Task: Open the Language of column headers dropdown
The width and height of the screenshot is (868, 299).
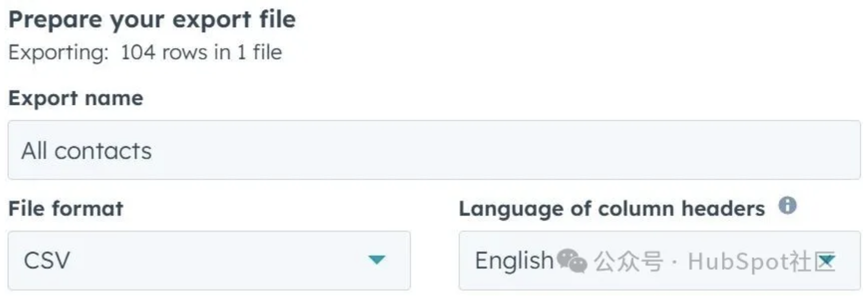Action: coord(659,260)
